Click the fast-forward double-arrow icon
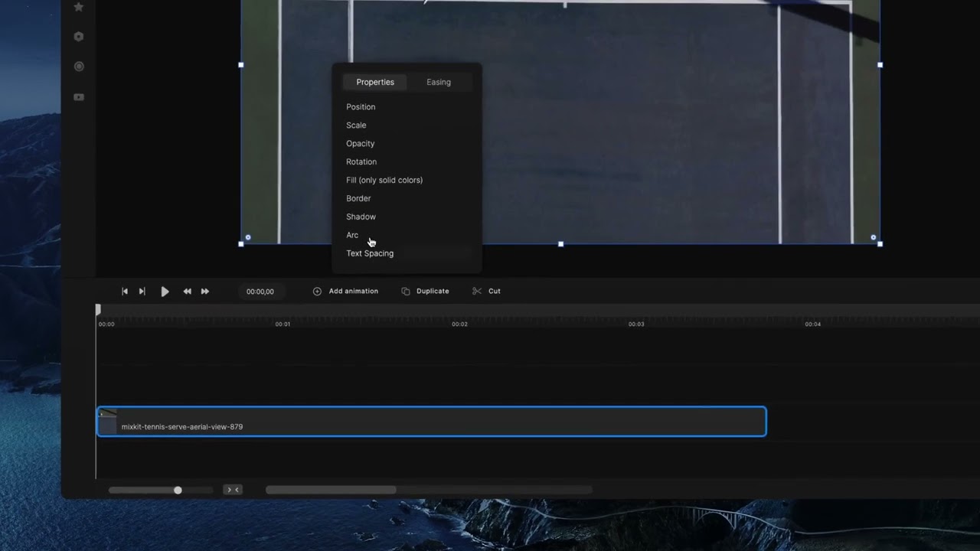The image size is (980, 551). (205, 292)
